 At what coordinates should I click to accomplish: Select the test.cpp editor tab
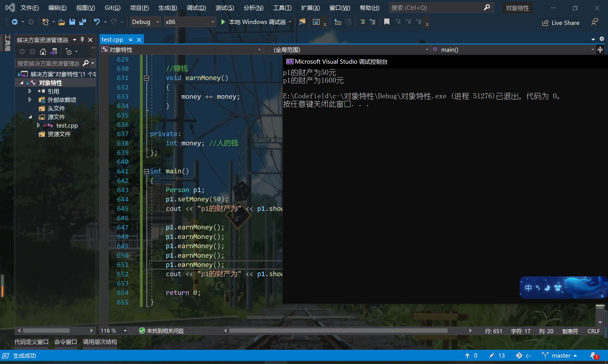(x=112, y=40)
